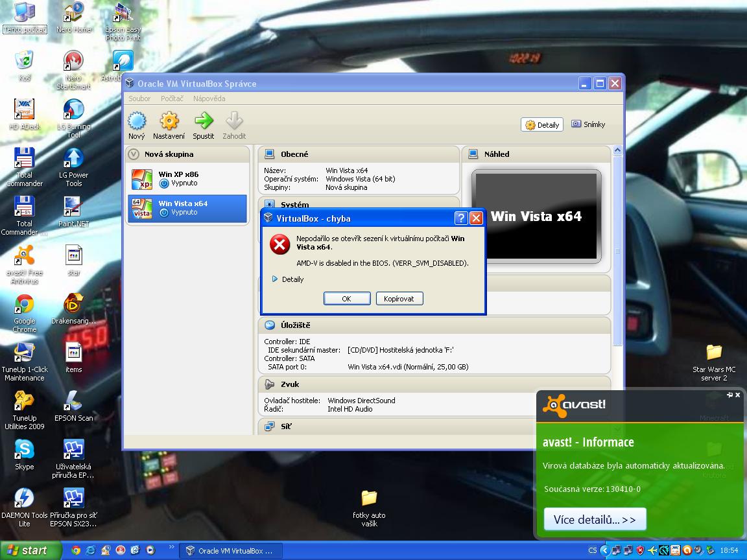Image resolution: width=747 pixels, height=560 pixels.
Task: Click the Systém section header
Action: coord(358,204)
